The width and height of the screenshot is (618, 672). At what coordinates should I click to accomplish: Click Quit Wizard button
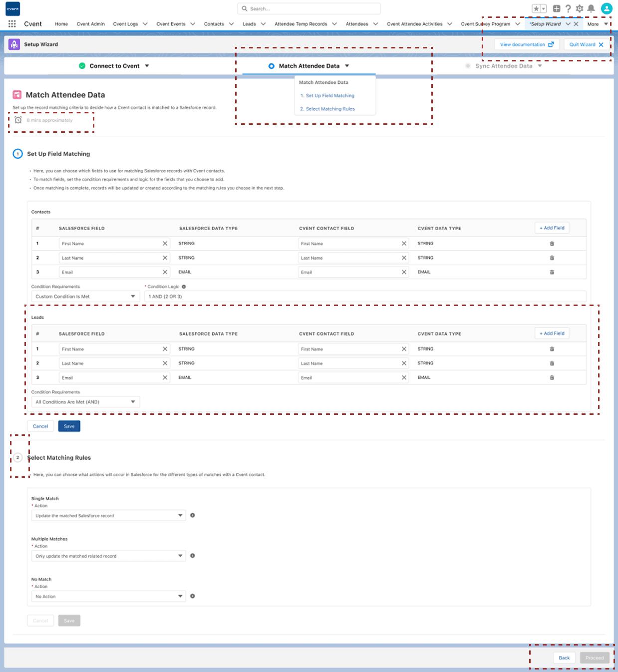pyautogui.click(x=587, y=44)
